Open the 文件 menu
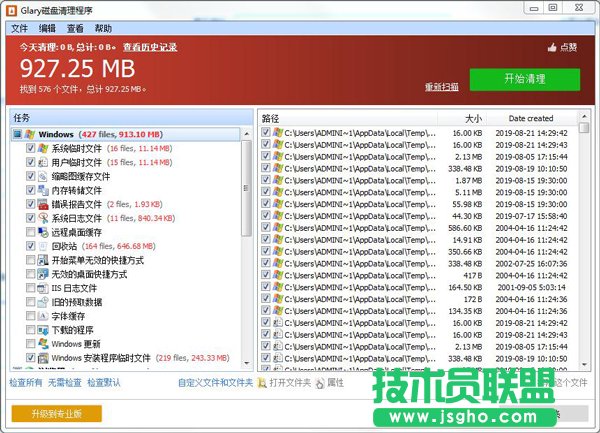 (x=19, y=28)
